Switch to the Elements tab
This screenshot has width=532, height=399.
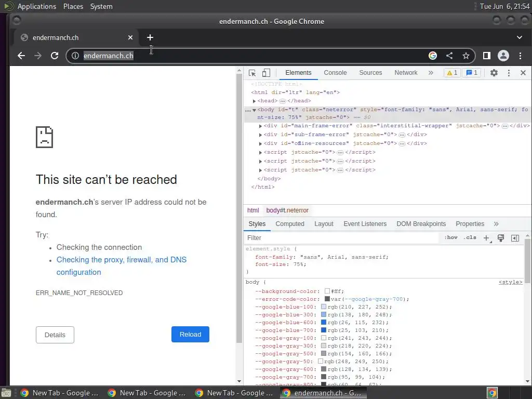point(298,73)
